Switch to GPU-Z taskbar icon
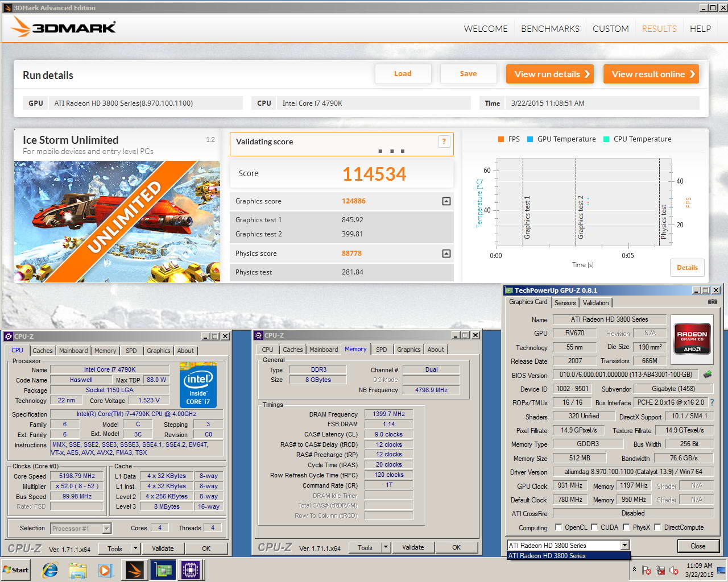 pos(163,570)
